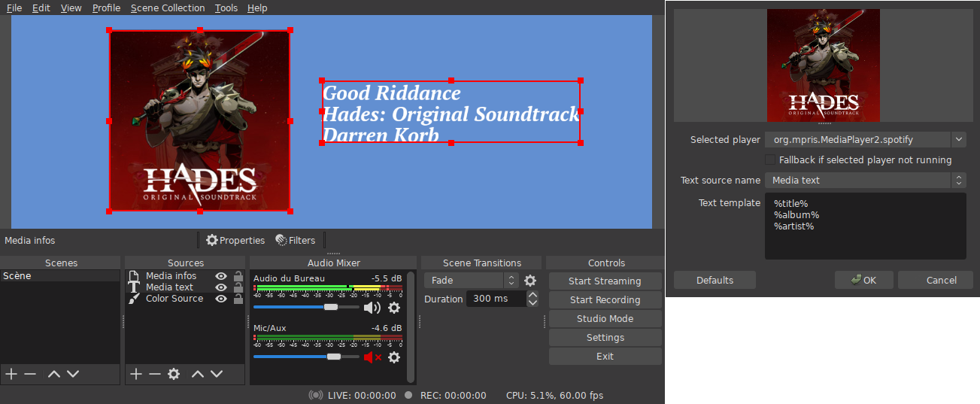Open Audio du Bureau gear settings

(x=394, y=307)
